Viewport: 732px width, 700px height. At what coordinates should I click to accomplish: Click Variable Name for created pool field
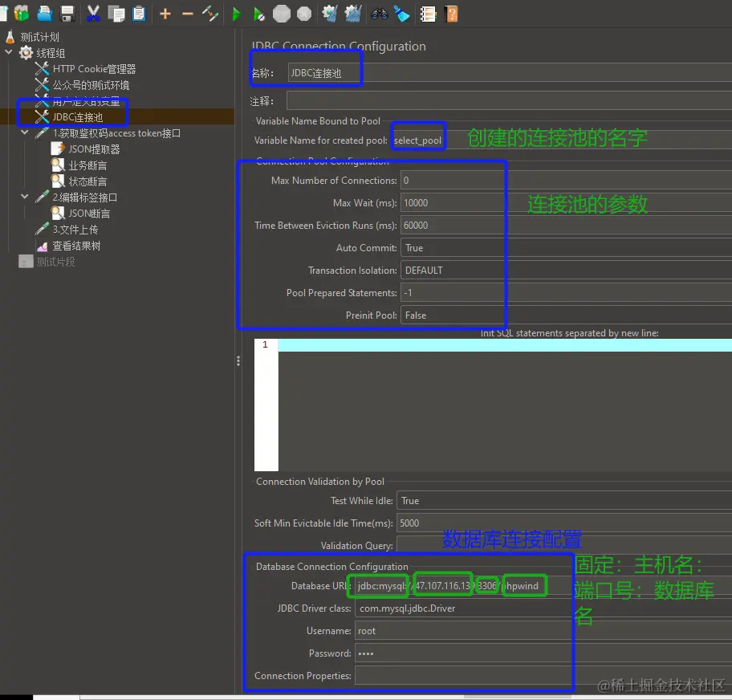(x=562, y=140)
